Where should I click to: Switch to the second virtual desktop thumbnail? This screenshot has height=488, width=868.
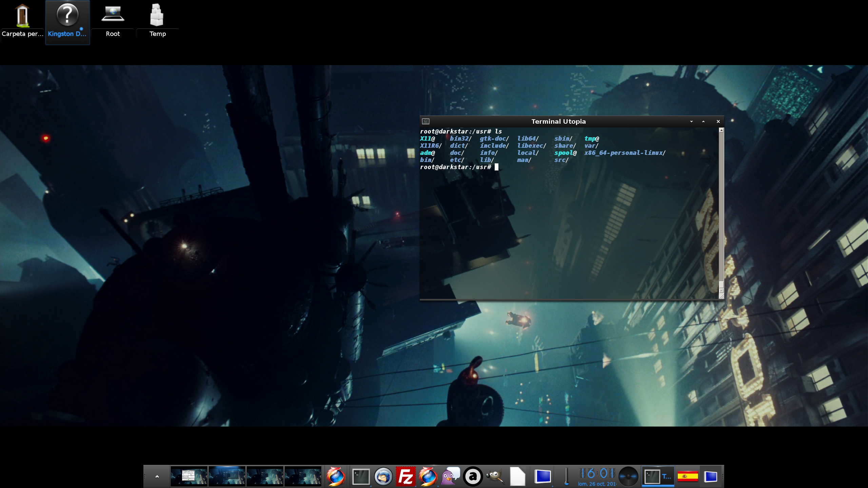click(227, 476)
